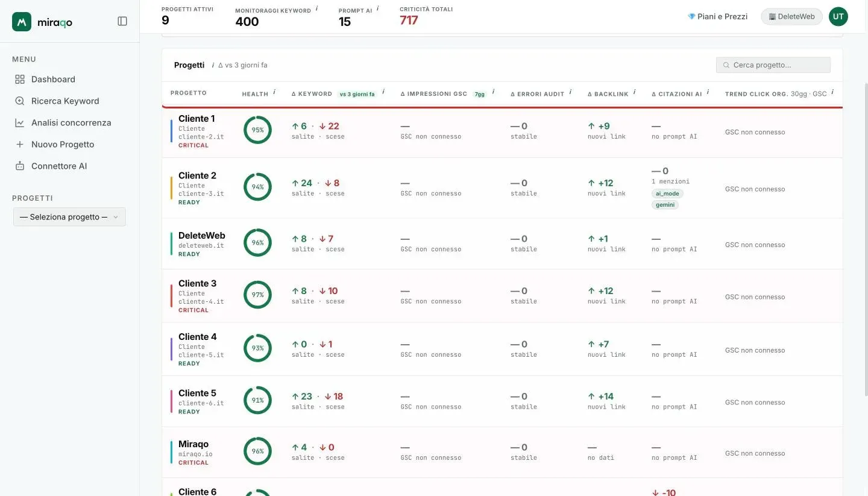Click the cliente-4.it domain text
This screenshot has height=496, width=868.
[x=201, y=302]
